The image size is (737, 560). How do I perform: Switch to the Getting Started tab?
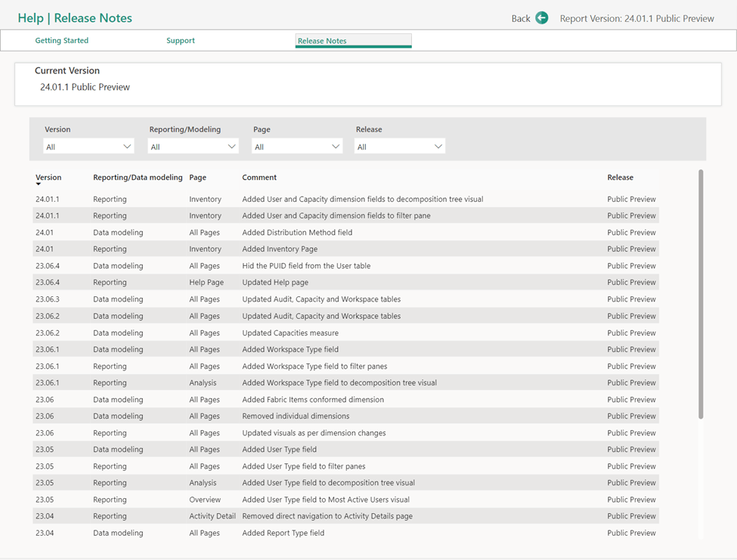62,41
